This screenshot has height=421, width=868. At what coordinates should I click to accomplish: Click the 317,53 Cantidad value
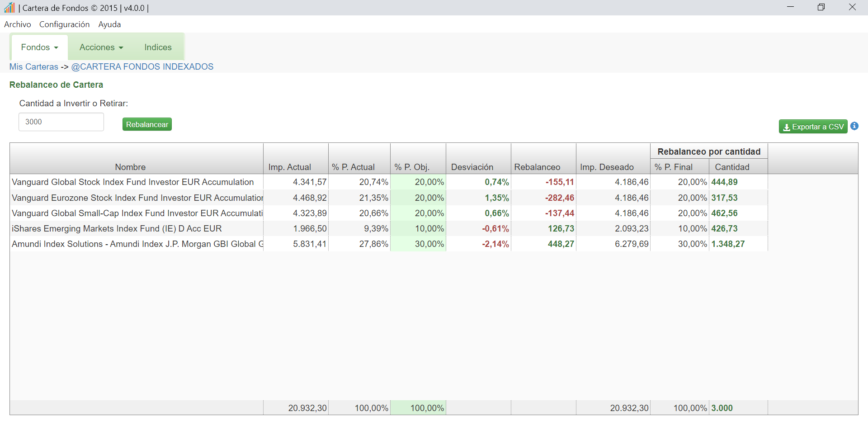[724, 198]
